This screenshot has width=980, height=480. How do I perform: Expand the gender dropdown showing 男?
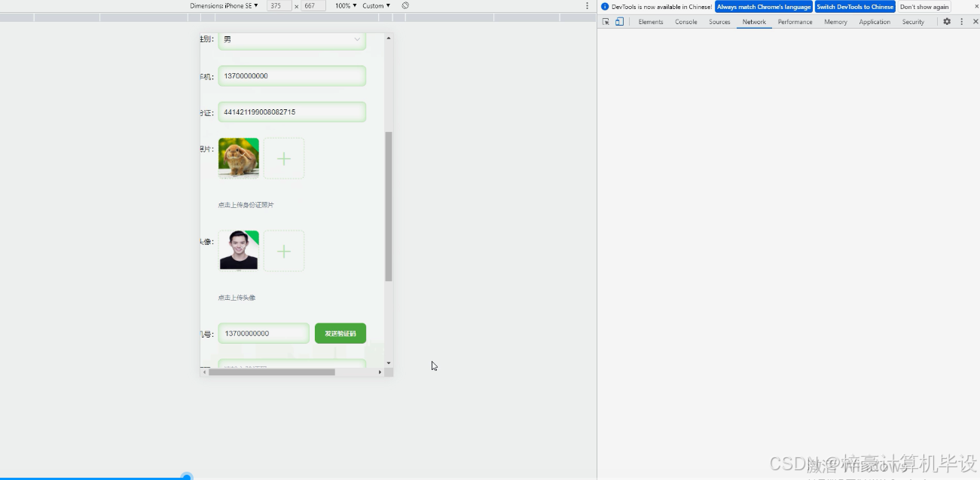click(292, 39)
